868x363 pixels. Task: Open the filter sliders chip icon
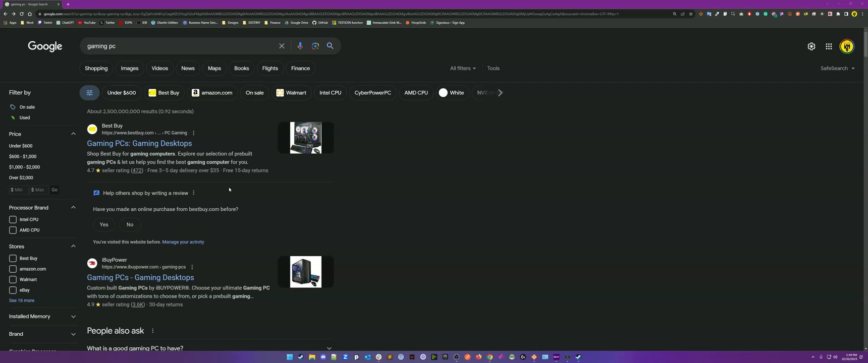89,93
